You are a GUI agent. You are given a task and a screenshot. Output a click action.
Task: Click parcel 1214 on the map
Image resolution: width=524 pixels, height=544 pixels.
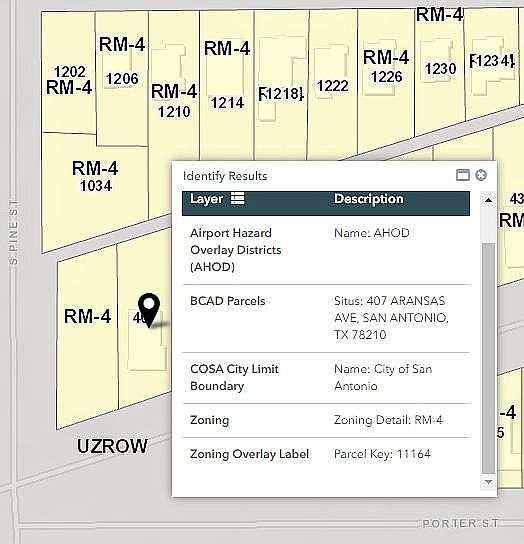click(x=227, y=103)
